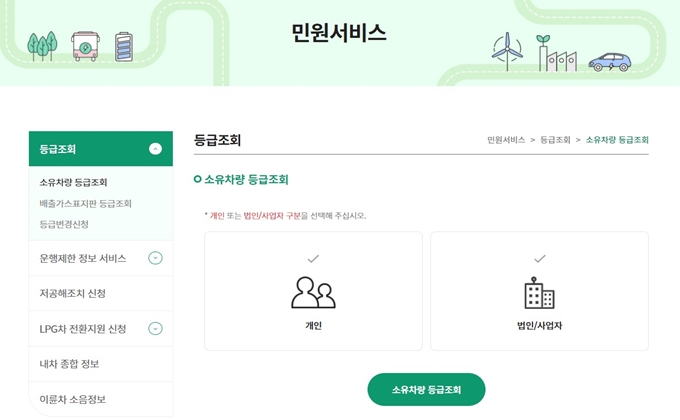Click the 법인/사업자 label text
680x420 pixels.
(x=539, y=325)
